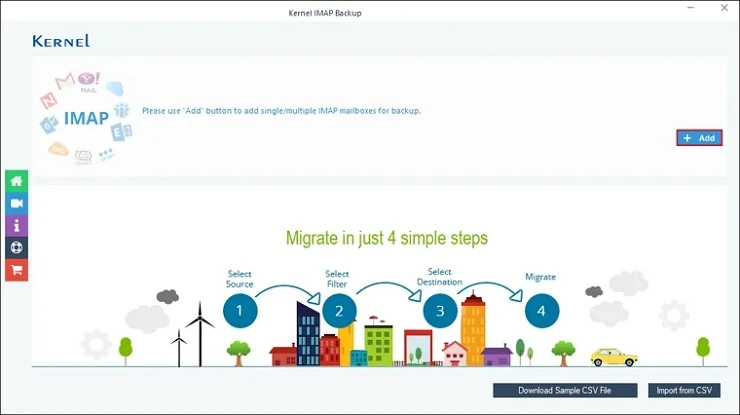Click the step 2 circle
Screen dimensions: 740x415
pyautogui.click(x=339, y=311)
